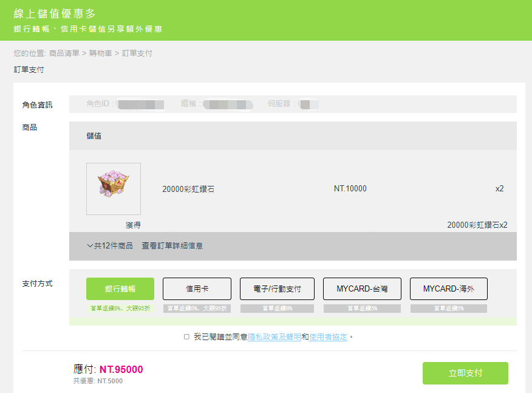Viewport: 532px width, 393px height.
Task: Go to 商品清單 in the breadcrumb
Action: click(x=64, y=53)
